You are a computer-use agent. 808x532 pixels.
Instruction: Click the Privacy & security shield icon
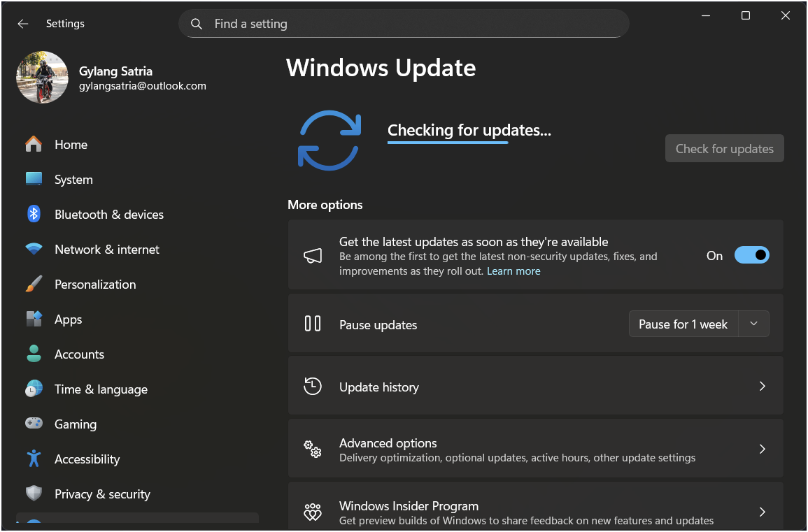pyautogui.click(x=34, y=494)
